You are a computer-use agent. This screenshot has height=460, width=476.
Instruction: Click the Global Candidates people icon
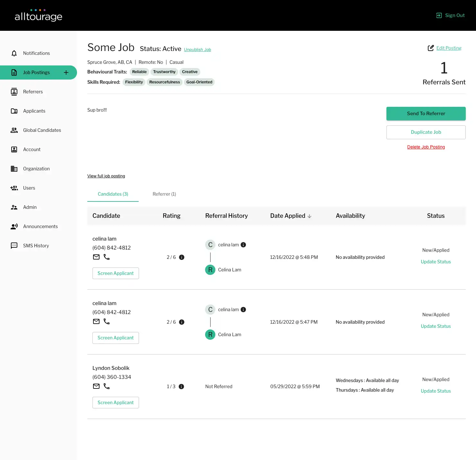coord(14,130)
